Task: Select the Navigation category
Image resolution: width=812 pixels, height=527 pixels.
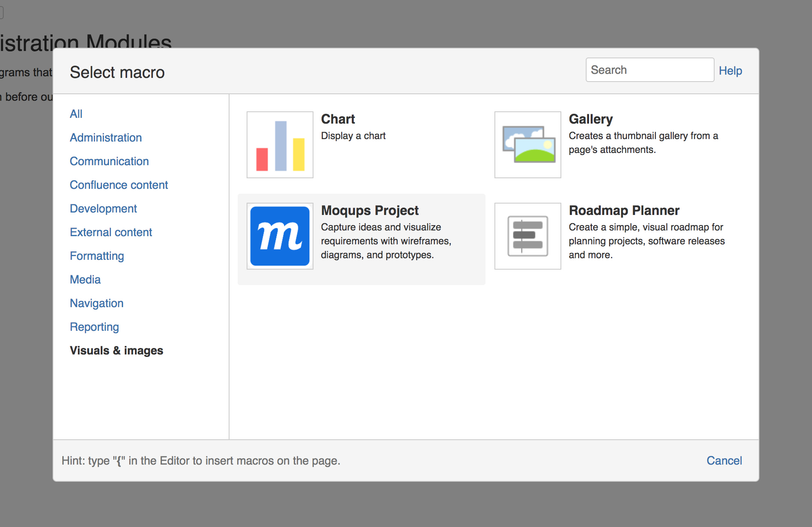Action: pyautogui.click(x=97, y=303)
